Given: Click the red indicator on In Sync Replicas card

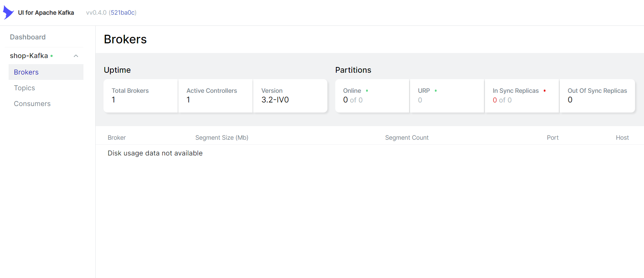Looking at the screenshot, I should pos(545,91).
